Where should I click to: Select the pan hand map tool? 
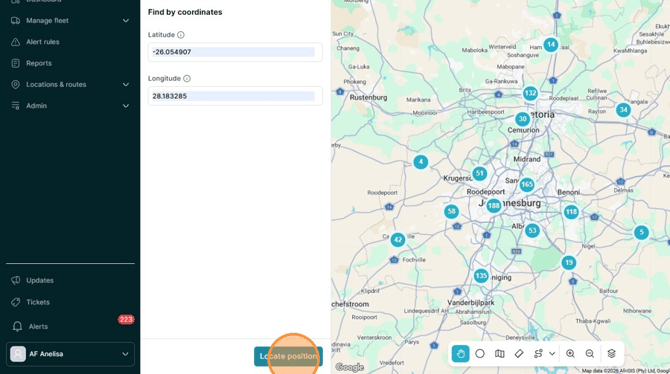click(x=460, y=354)
